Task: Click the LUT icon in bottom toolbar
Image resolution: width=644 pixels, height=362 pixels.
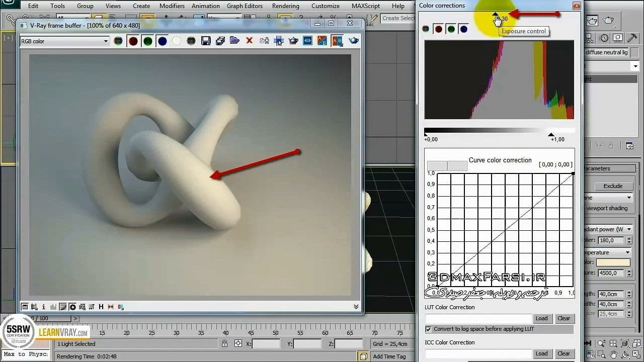Action: [92, 307]
